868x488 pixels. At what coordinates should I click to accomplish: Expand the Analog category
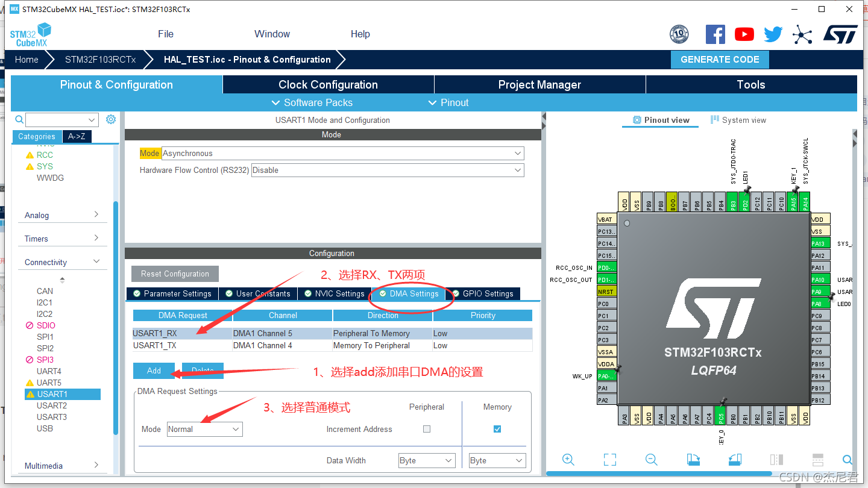pos(62,215)
